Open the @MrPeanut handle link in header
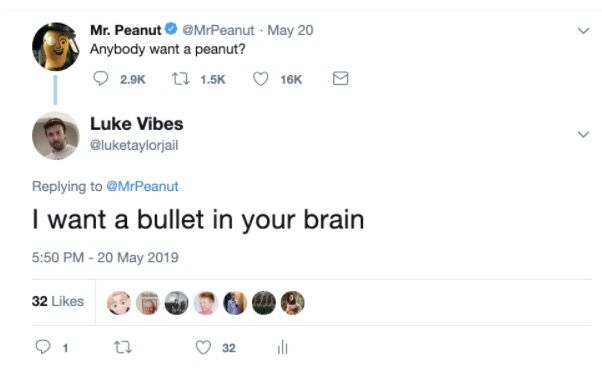 [218, 30]
